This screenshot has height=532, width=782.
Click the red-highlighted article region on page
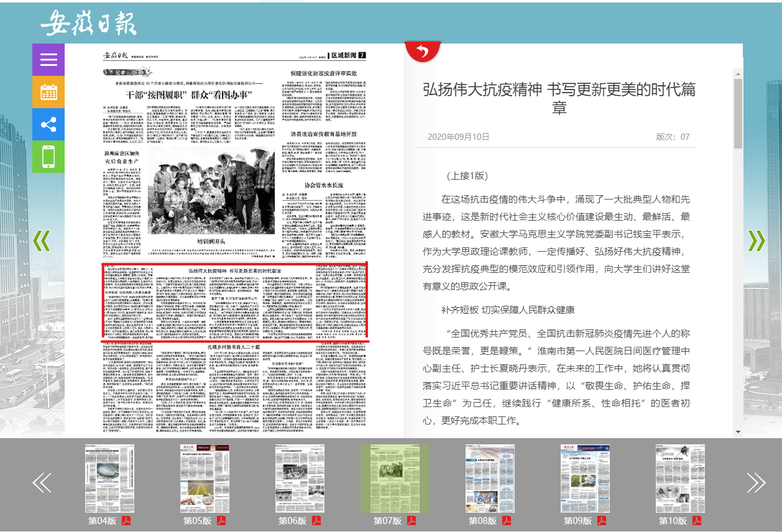235,301
